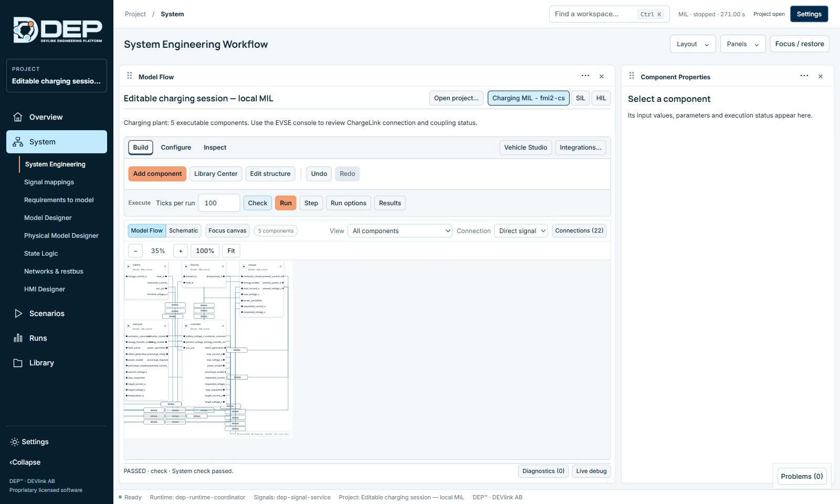Open Runs via bar chart icon

click(x=18, y=338)
